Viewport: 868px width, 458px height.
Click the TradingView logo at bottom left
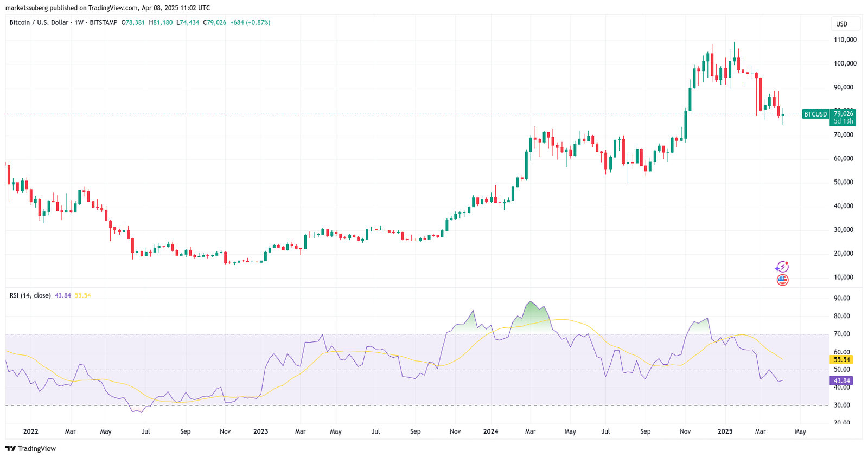coord(31,448)
